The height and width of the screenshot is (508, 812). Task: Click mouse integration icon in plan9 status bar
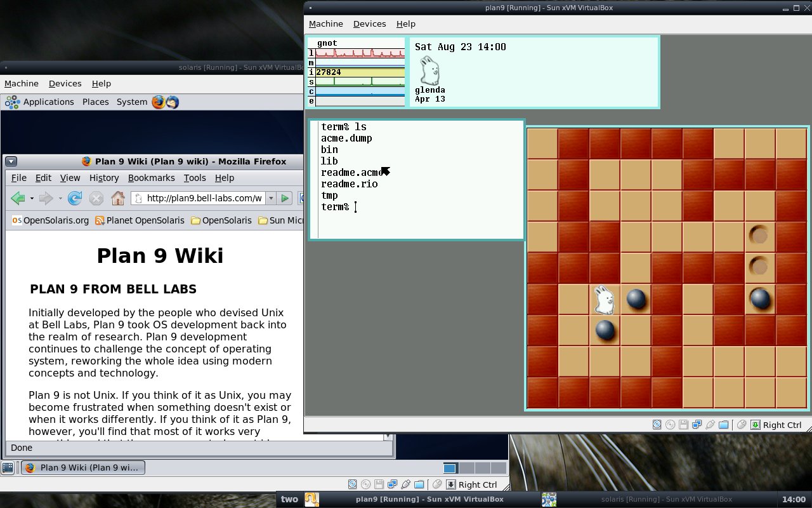tap(741, 425)
